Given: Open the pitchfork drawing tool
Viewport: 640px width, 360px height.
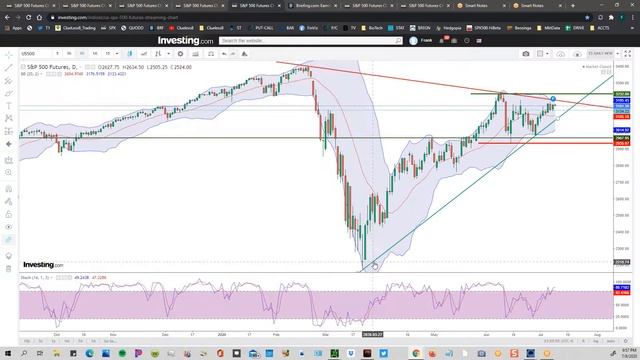Looking at the screenshot, I should tap(9, 80).
